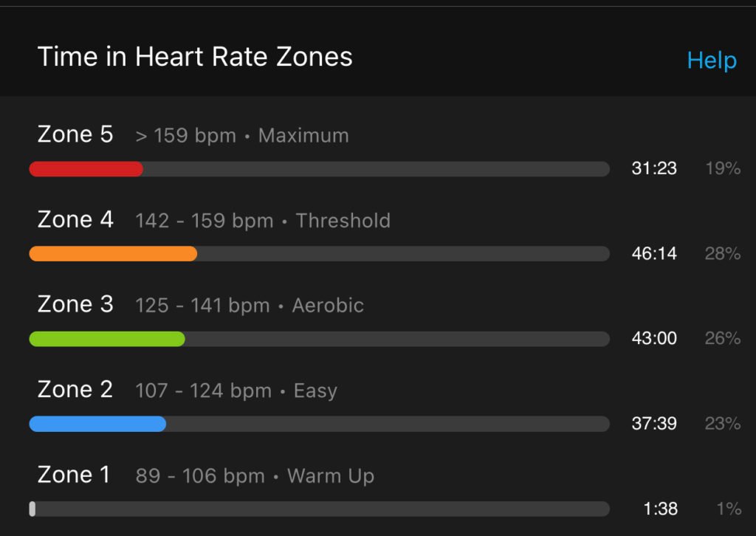The width and height of the screenshot is (756, 536).
Task: Click the 89 - 106 bpm Warm Up text
Action: coord(255,476)
